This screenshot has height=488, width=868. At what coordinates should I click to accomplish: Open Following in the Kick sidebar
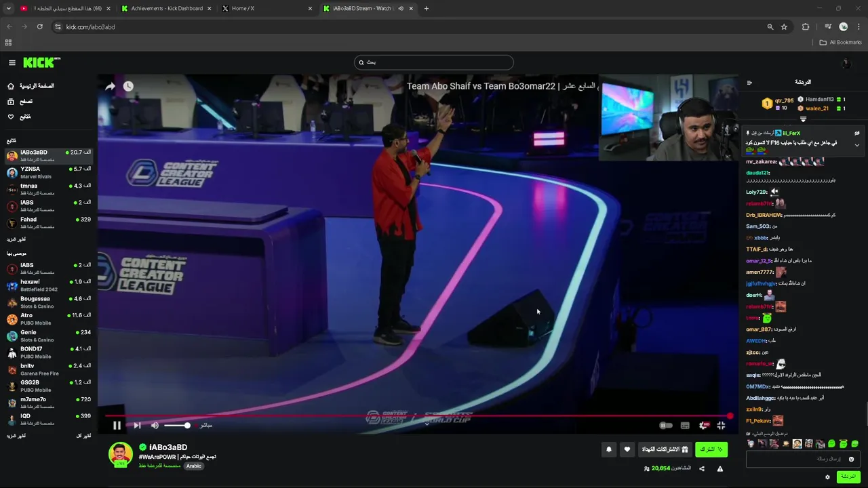[x=19, y=117]
